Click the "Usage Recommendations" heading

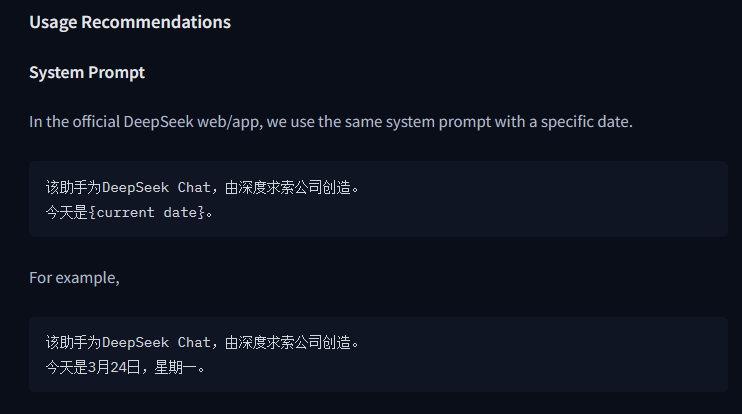click(130, 22)
